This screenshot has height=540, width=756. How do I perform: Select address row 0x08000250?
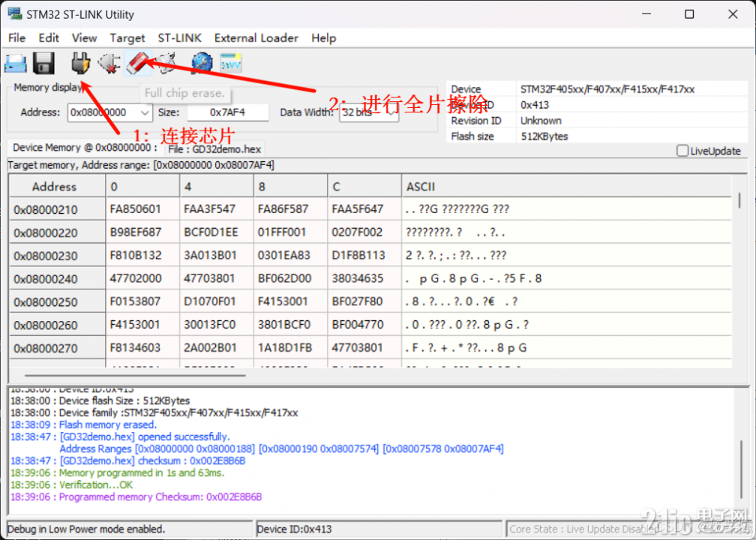click(x=57, y=301)
